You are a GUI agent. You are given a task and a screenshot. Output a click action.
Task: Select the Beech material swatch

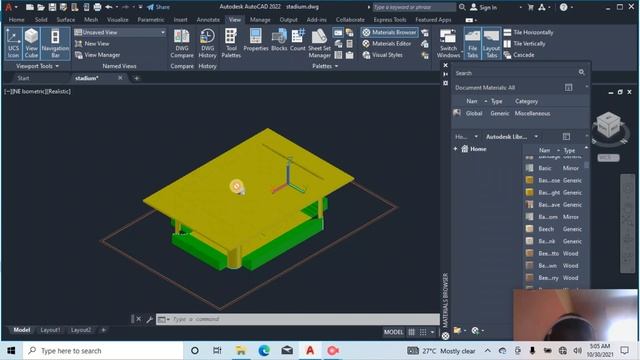(529, 229)
